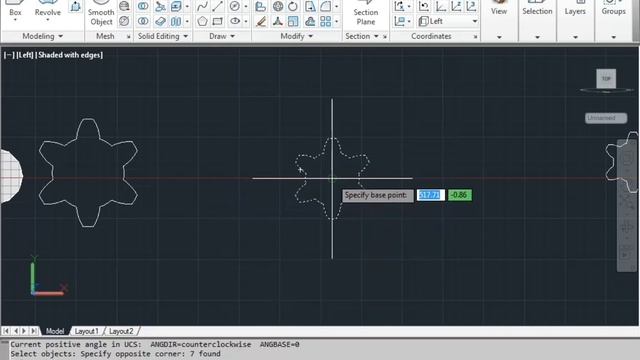
Task: Click the Box solid tool
Action: [x=15, y=11]
